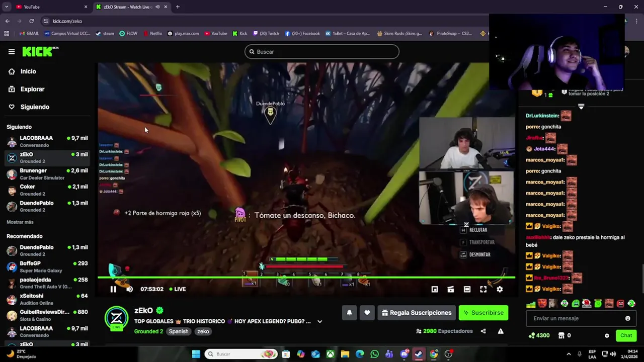Follow zEkO with the heart button

[367, 313]
